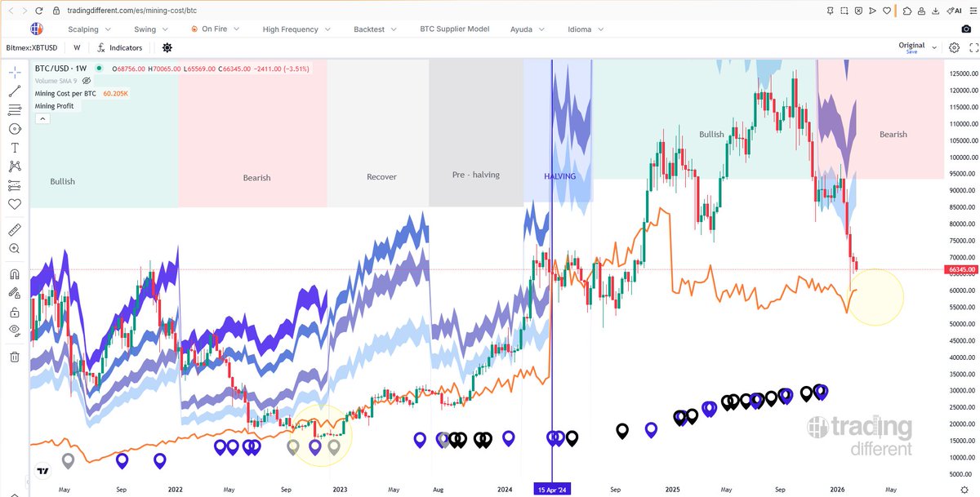The height and width of the screenshot is (497, 980).
Task: Collapse the indicator legend chevron
Action: tap(42, 118)
